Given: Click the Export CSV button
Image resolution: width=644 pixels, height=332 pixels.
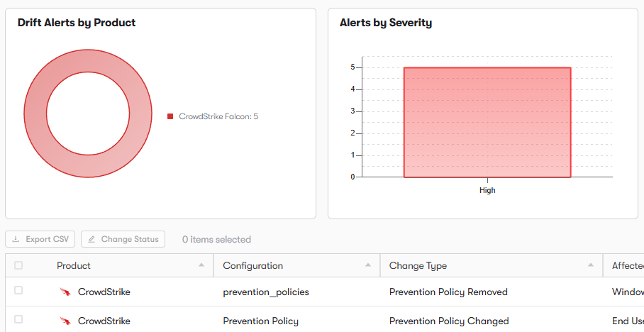Looking at the screenshot, I should coord(40,239).
